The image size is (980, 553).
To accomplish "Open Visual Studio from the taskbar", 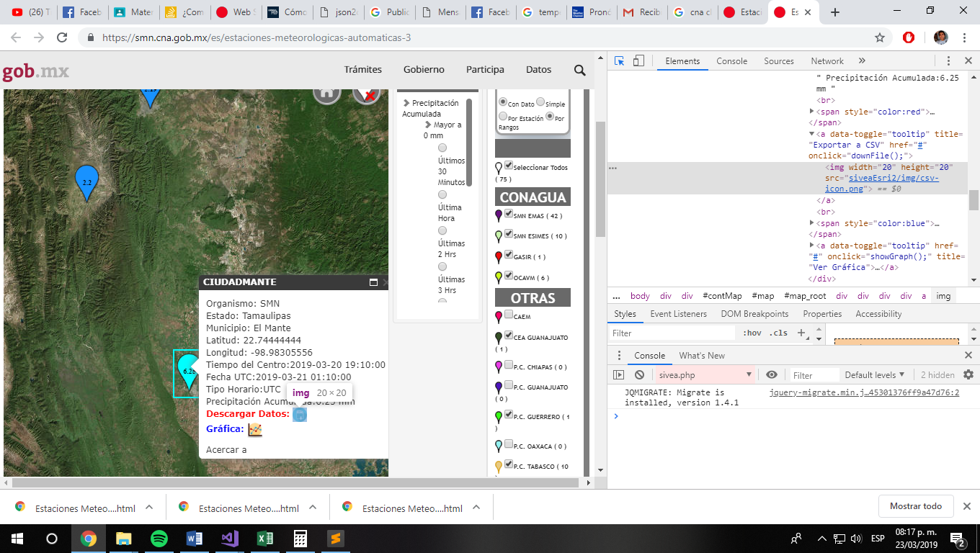I will 230,539.
